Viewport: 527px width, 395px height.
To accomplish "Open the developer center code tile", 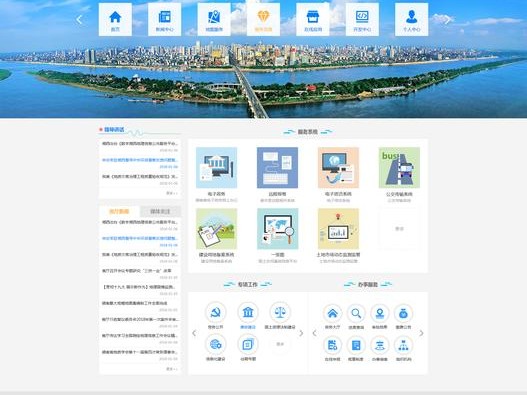I will [x=362, y=19].
